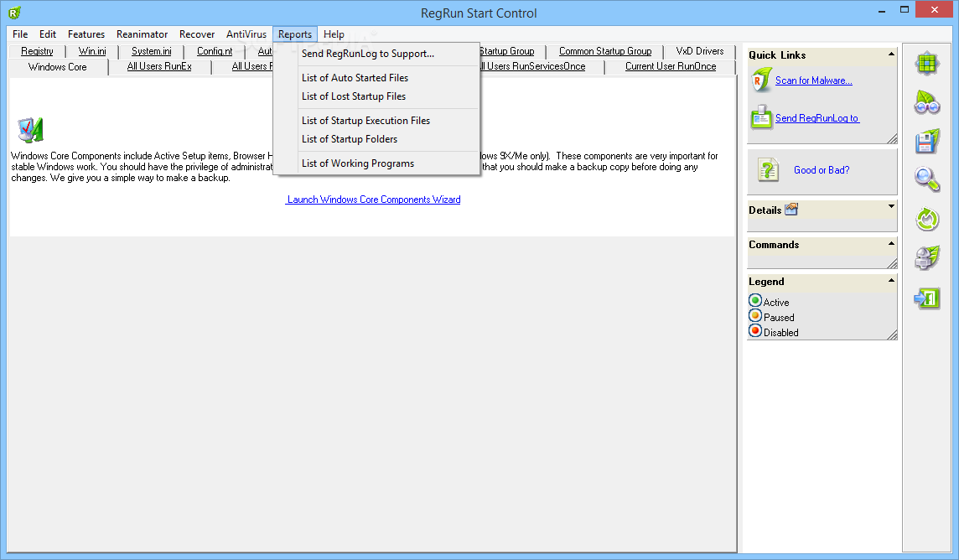Click the Scan for Malware link
This screenshot has height=560, width=959.
point(813,80)
